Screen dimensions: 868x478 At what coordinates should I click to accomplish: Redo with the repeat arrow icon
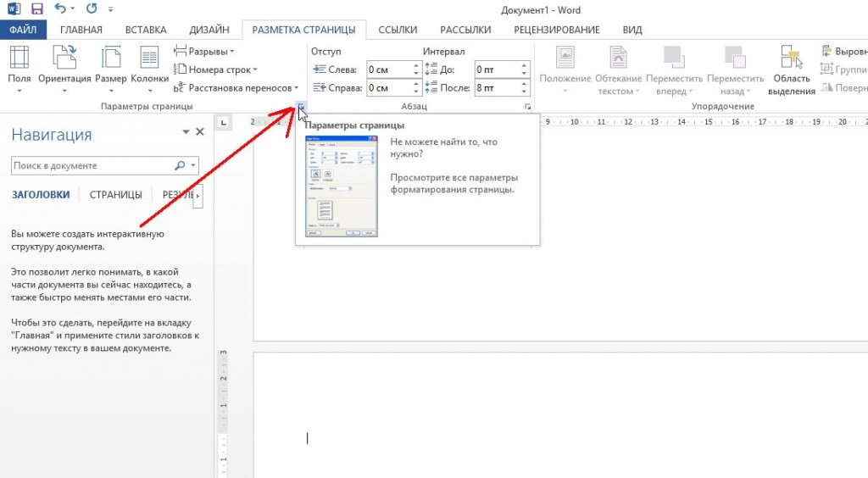[92, 8]
